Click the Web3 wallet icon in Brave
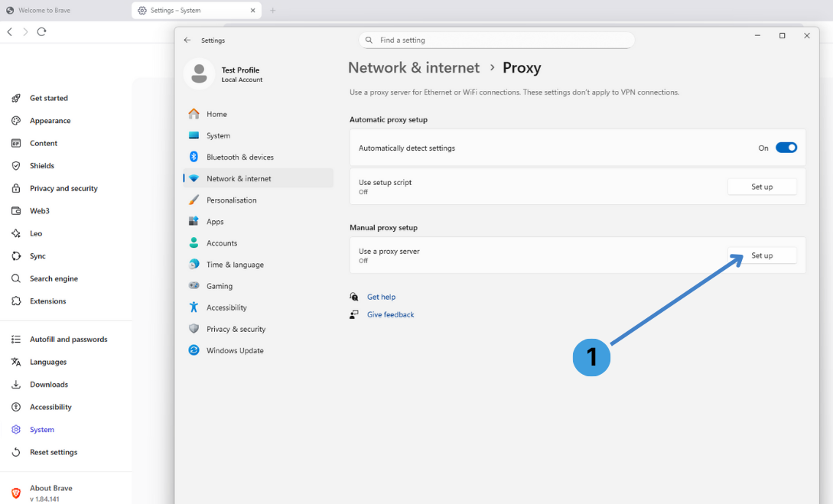 click(16, 211)
